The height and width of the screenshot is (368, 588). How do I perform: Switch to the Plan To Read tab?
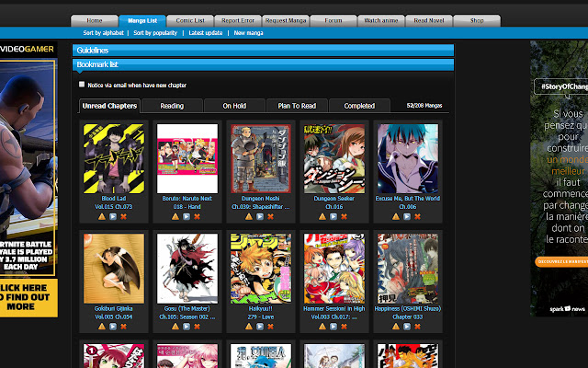click(297, 106)
